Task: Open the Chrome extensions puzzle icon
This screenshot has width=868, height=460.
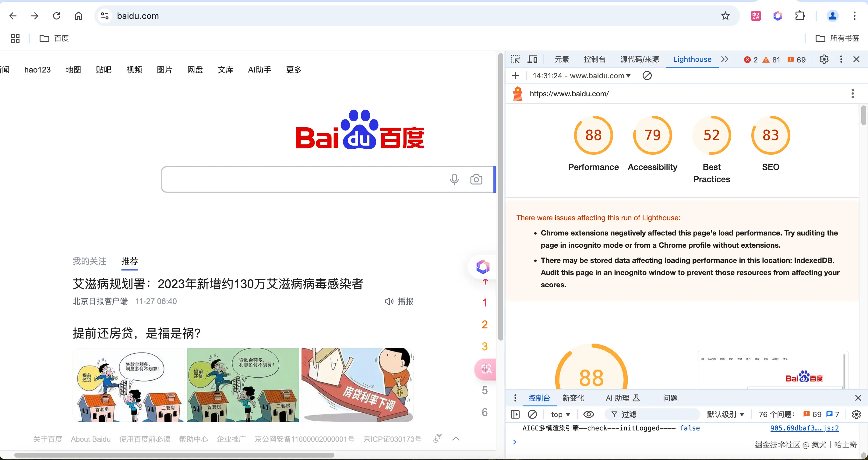Action: tap(800, 16)
